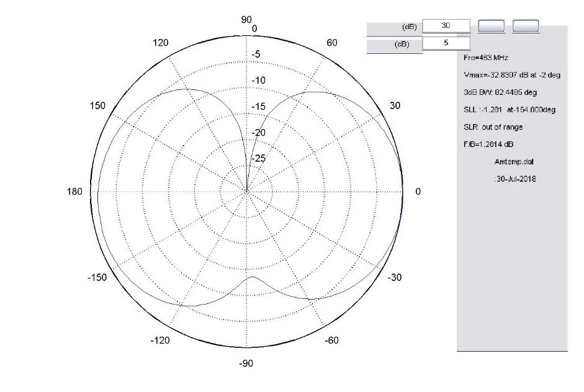Click the SLR out of range text
This screenshot has width=584, height=392.
click(493, 127)
